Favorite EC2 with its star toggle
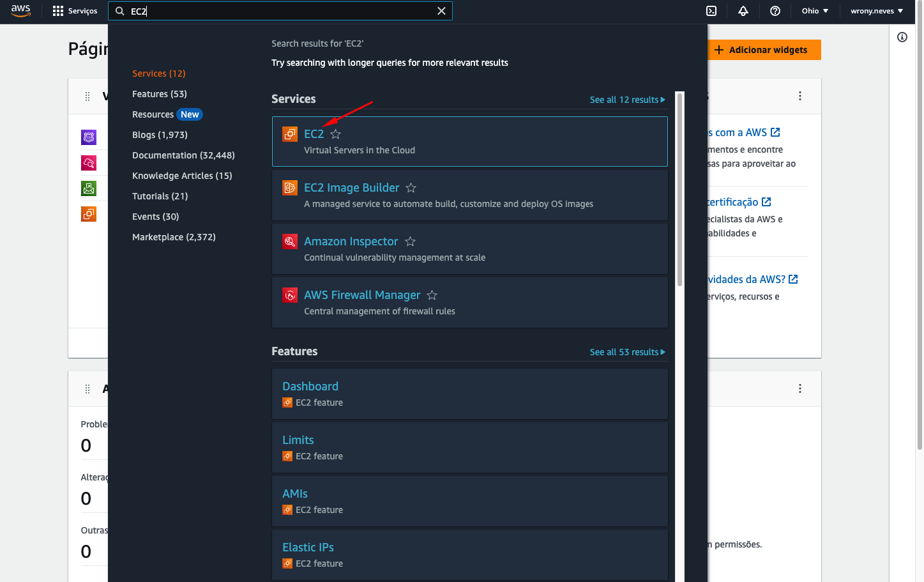This screenshot has height=582, width=924. (335, 134)
